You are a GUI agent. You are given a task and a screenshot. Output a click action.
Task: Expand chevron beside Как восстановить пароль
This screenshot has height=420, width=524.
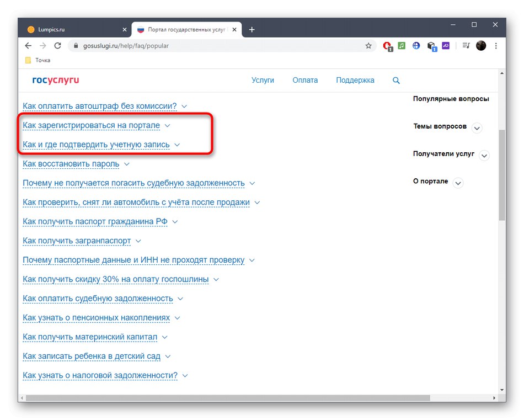coord(127,164)
